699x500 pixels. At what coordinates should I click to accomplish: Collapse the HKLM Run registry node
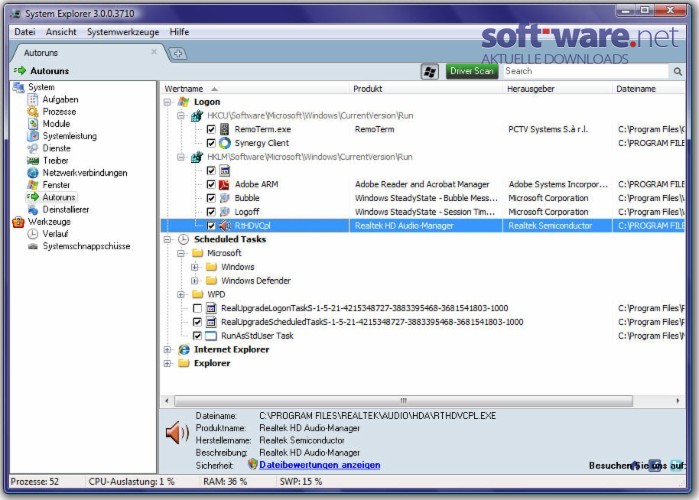point(181,157)
